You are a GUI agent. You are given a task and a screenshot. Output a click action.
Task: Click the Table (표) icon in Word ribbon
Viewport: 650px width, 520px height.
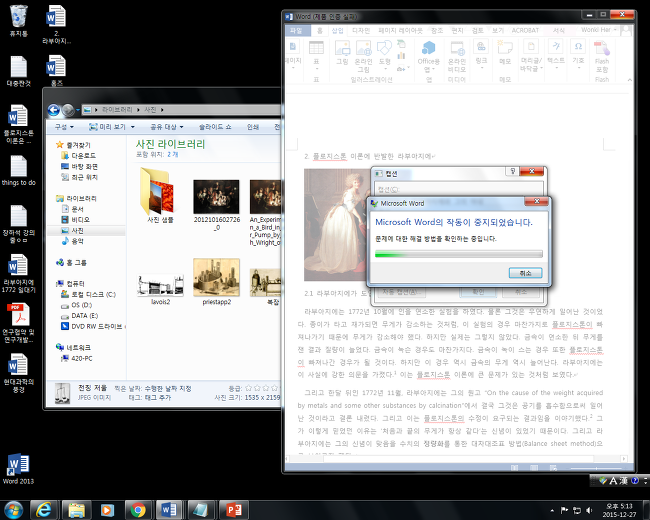pos(316,48)
